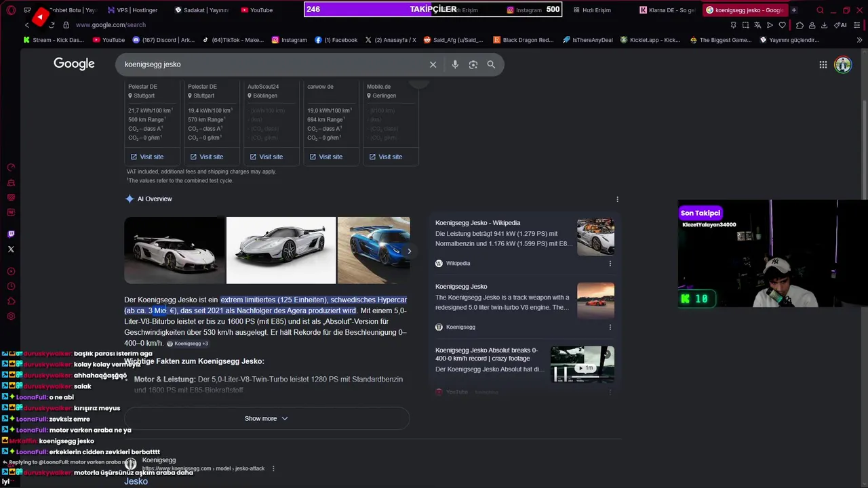Click the Opera GX menu logo
The width and height of the screenshot is (868, 488).
(11, 10)
